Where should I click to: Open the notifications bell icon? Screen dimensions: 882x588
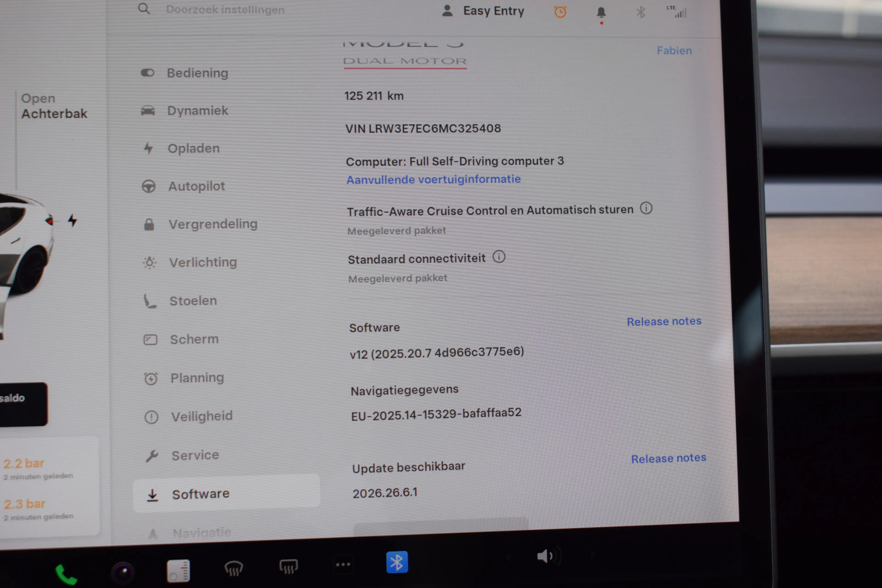[601, 13]
